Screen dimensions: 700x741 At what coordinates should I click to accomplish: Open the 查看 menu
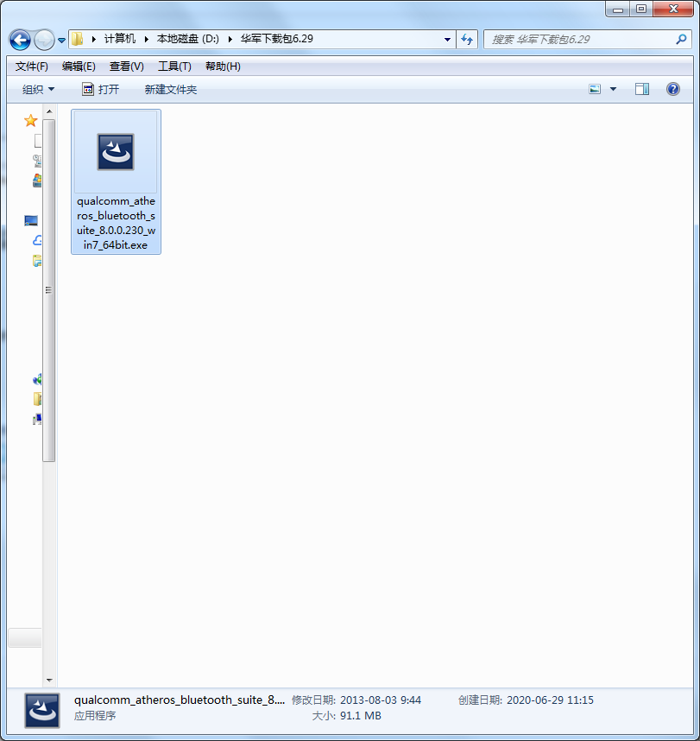pyautogui.click(x=126, y=66)
